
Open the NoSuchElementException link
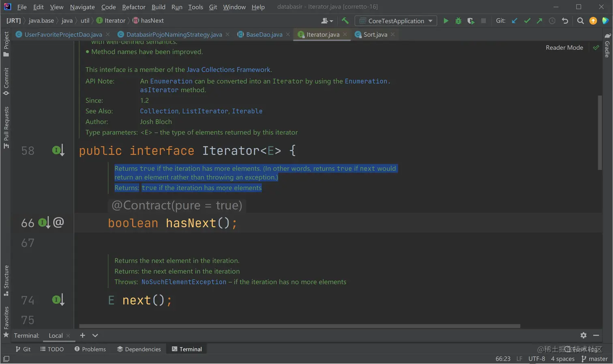pos(184,282)
